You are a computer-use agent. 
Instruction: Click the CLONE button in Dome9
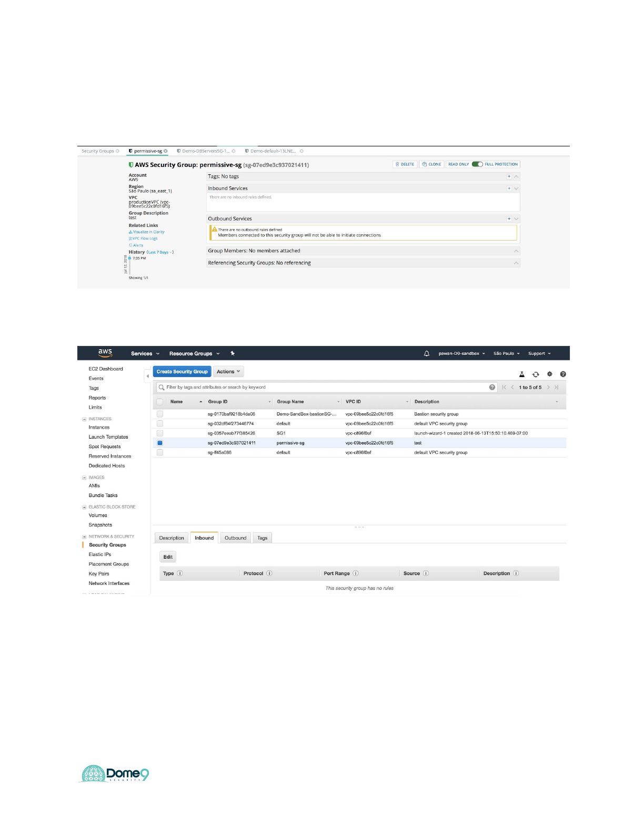(431, 164)
